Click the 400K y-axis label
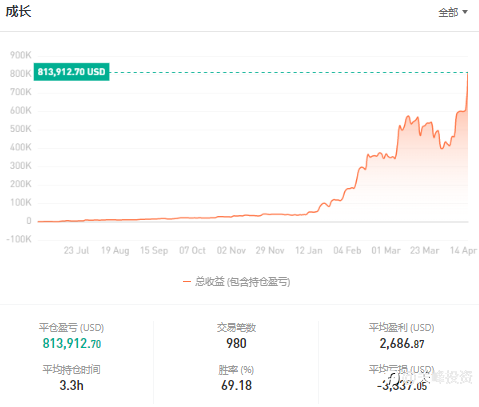This screenshot has width=479, height=407. (x=21, y=147)
